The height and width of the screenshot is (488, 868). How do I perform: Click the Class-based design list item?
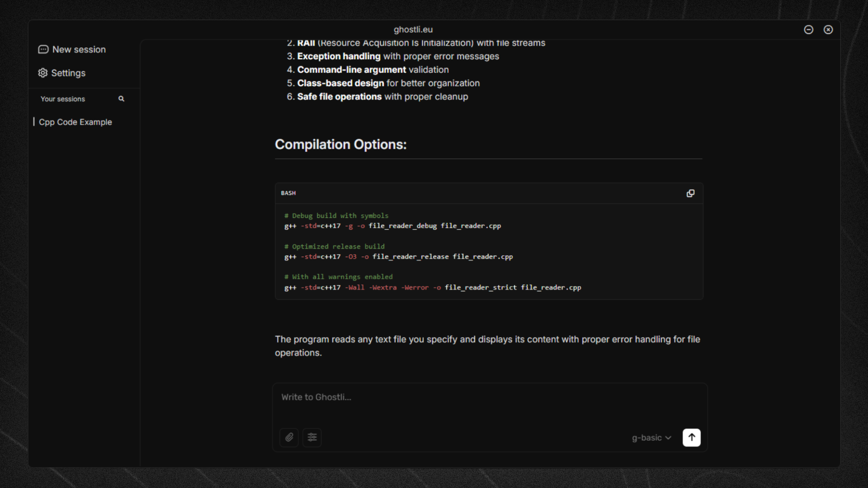(x=383, y=83)
